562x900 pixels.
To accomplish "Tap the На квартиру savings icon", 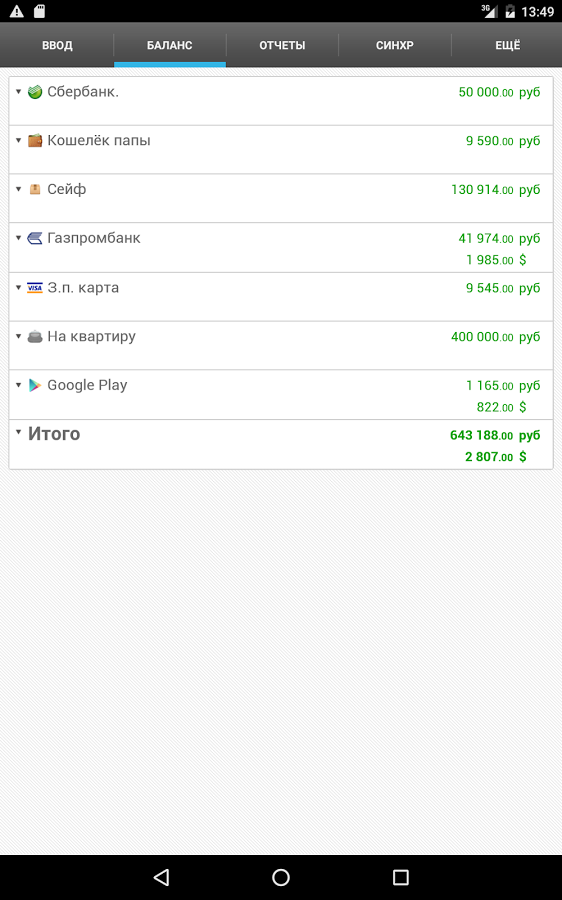I will 35,336.
